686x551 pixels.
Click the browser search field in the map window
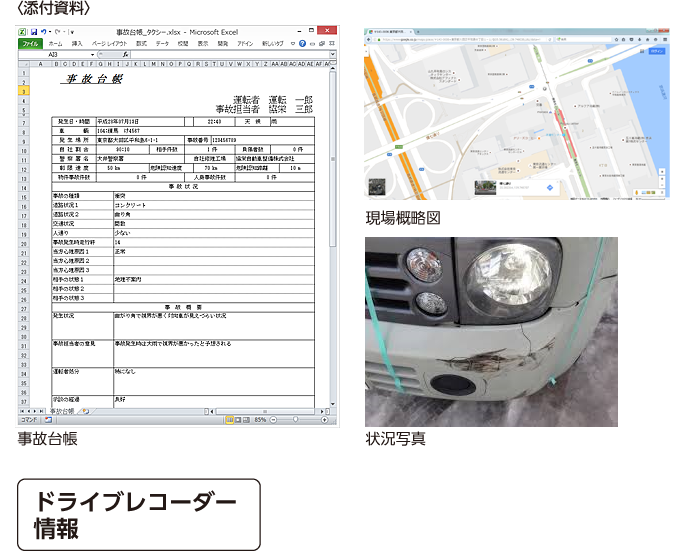(584, 39)
